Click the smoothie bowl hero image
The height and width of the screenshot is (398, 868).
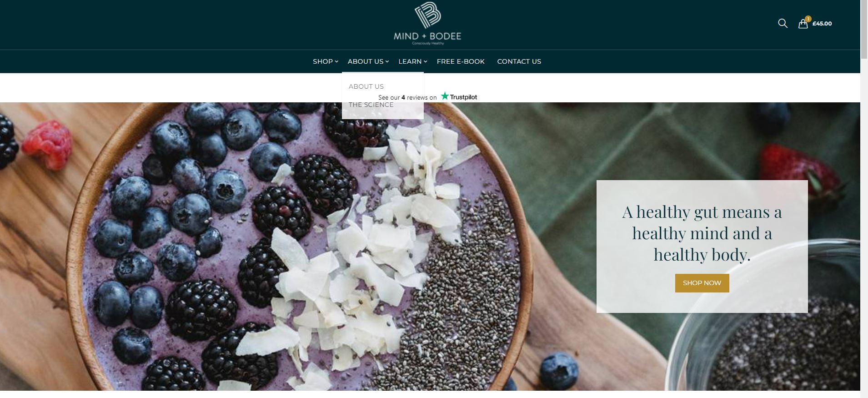296,246
